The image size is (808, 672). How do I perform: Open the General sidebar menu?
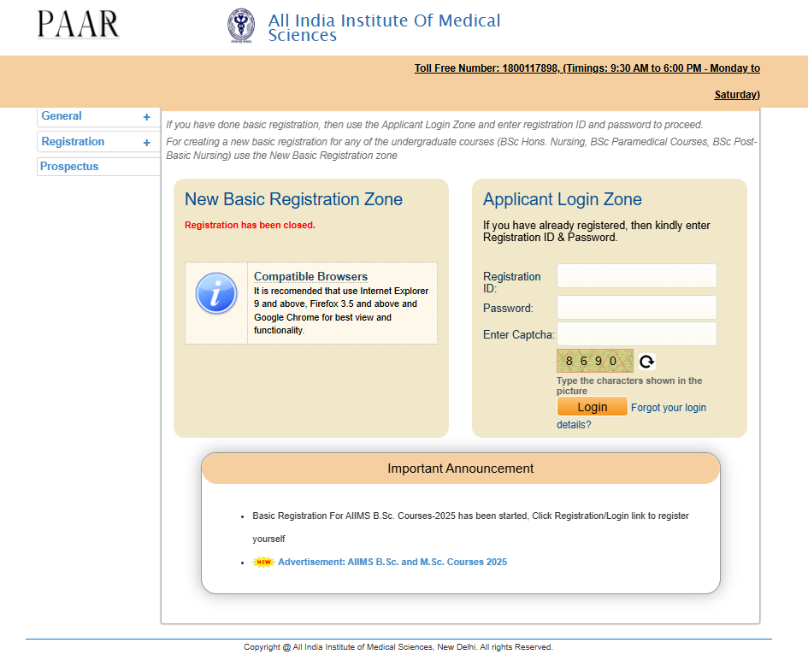62,116
